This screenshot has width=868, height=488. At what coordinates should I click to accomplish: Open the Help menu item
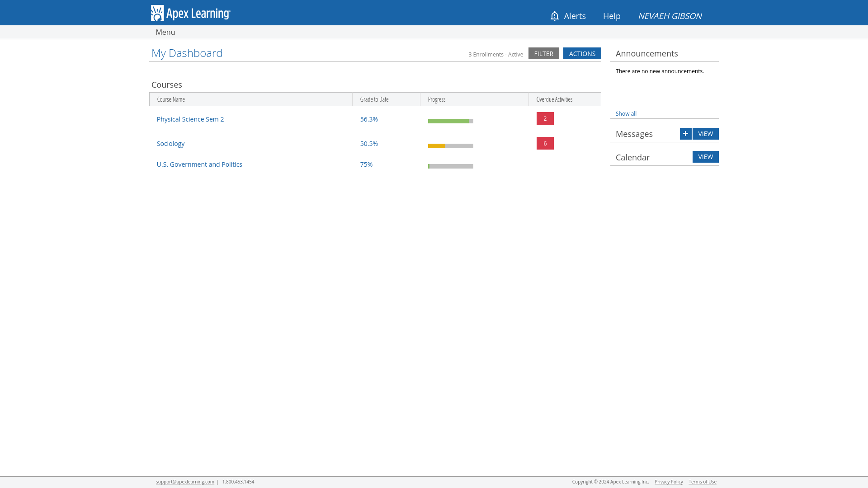pyautogui.click(x=612, y=16)
